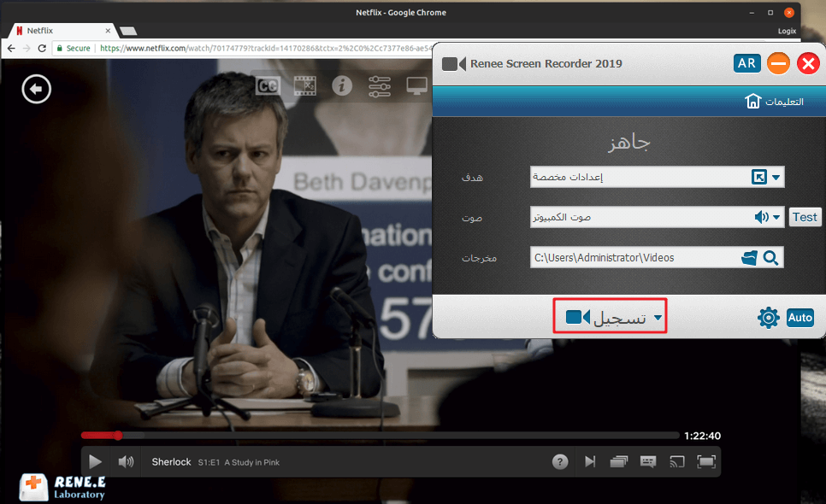The height and width of the screenshot is (504, 826).
Task: Focus the Chrome address bar URL
Action: pos(266,49)
